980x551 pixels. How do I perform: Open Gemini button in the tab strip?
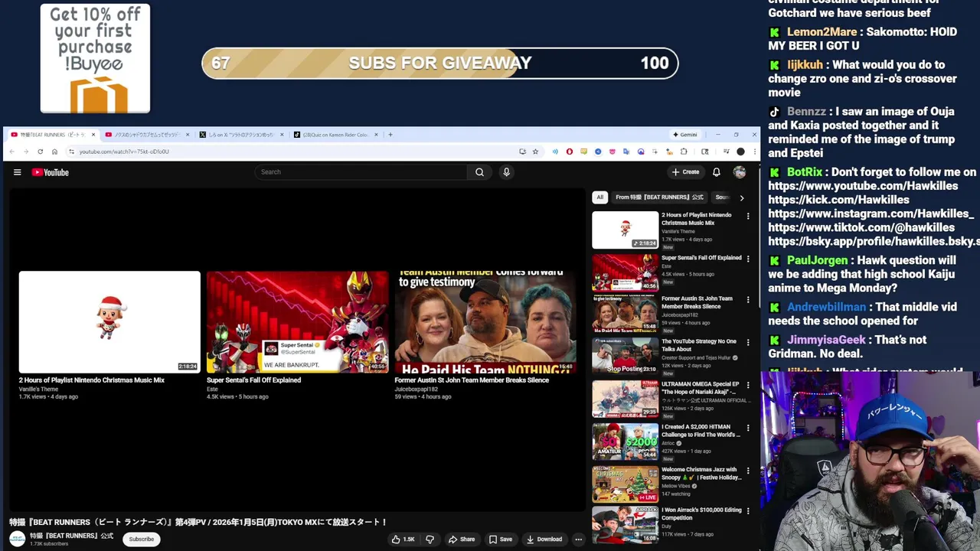coord(684,135)
